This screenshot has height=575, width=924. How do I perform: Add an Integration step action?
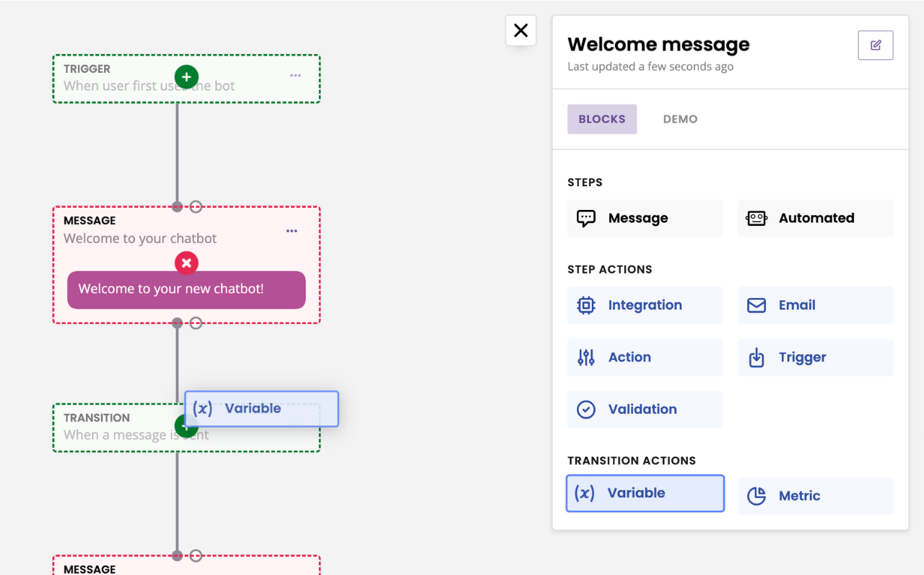645,305
